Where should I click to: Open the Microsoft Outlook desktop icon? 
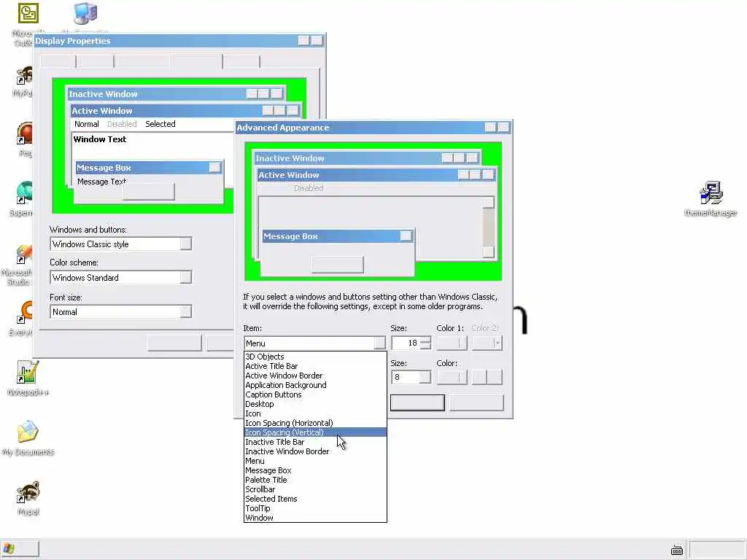28,13
